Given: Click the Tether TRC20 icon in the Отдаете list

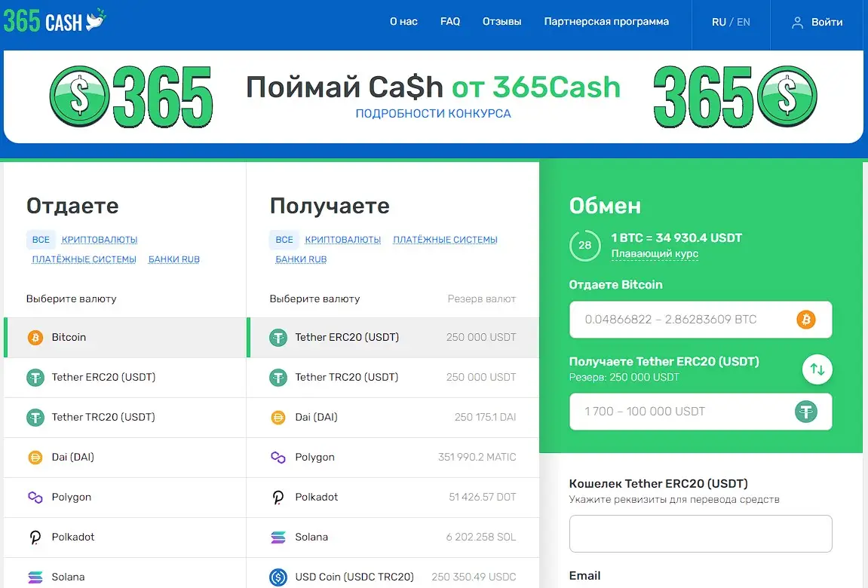Looking at the screenshot, I should click(x=35, y=418).
